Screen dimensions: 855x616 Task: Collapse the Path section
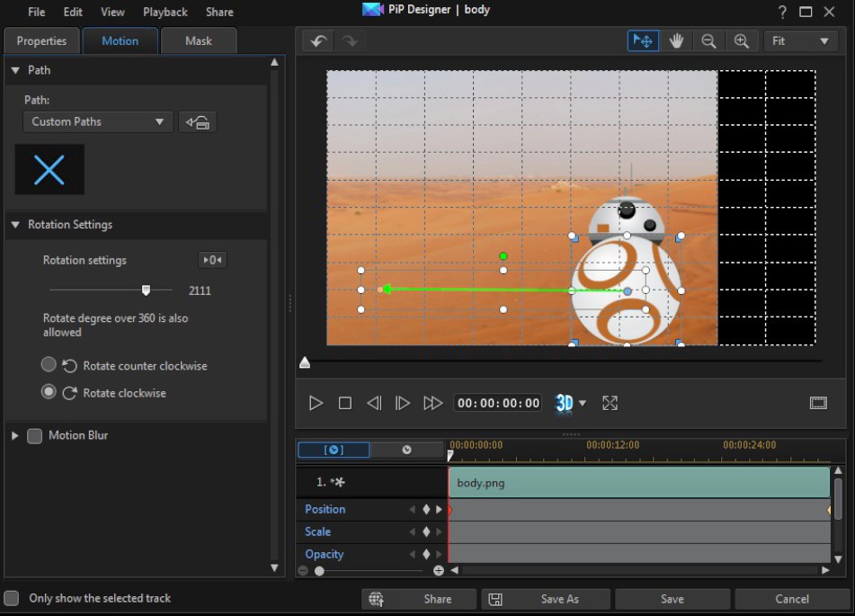15,70
